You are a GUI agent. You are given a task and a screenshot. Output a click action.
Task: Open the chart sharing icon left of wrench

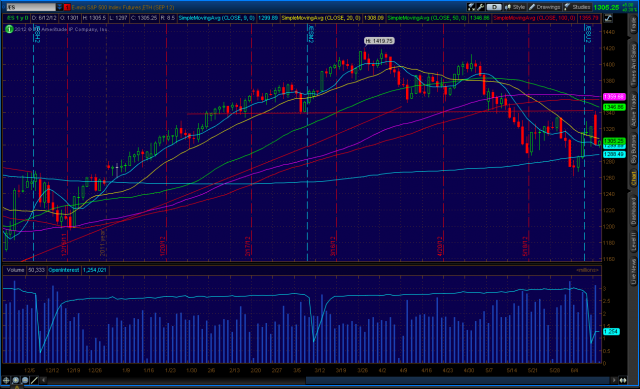pos(471,7)
